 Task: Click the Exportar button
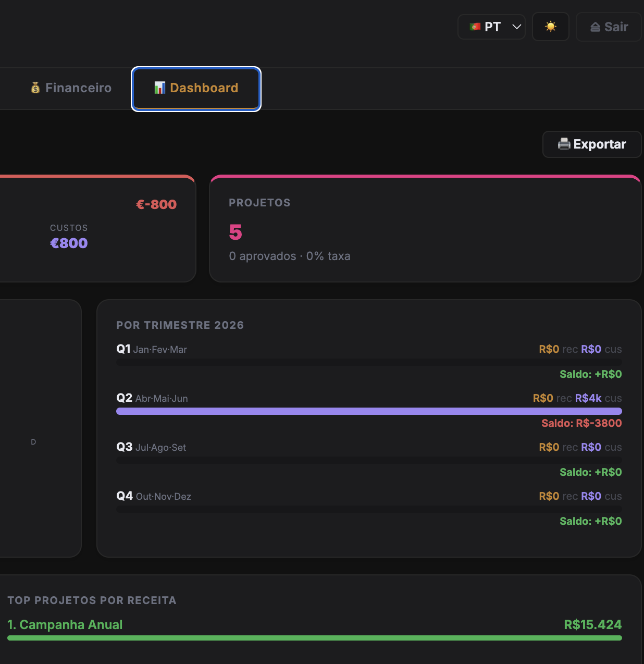[592, 144]
